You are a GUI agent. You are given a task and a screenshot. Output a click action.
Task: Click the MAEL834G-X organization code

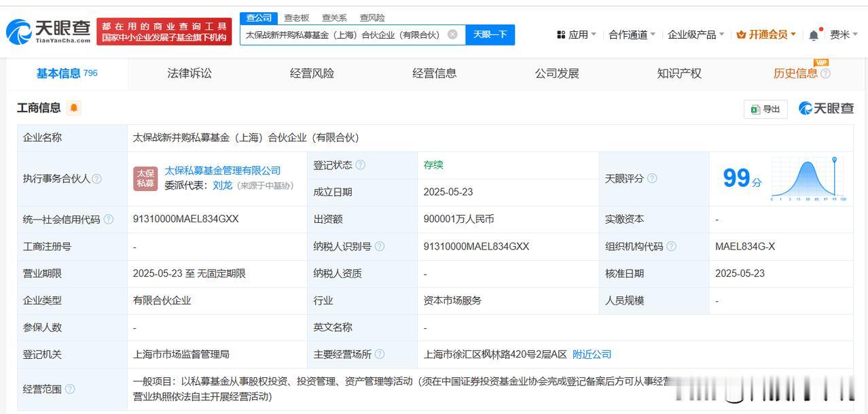click(x=745, y=246)
